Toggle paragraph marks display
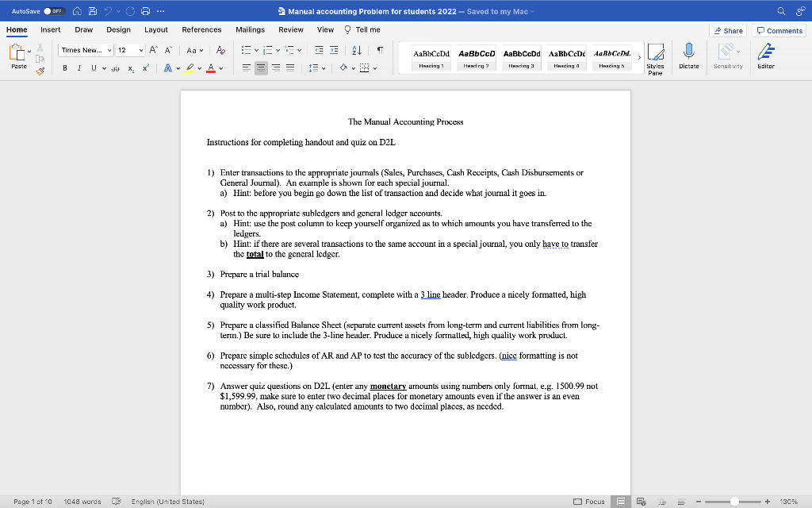 pos(378,50)
